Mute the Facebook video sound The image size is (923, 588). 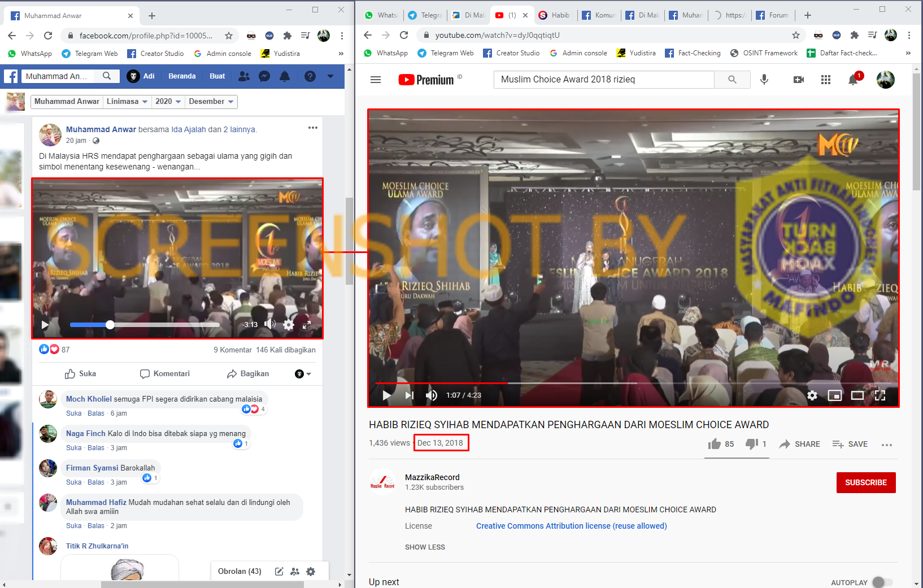270,324
